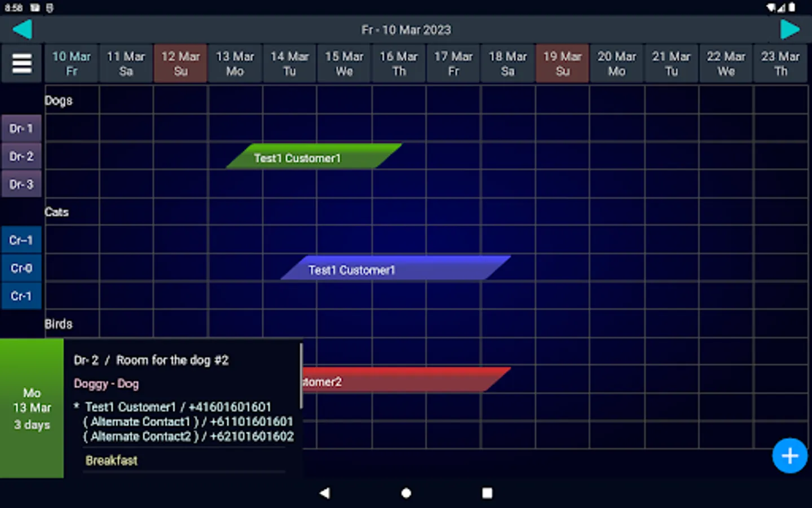This screenshot has width=812, height=508.
Task: Click the Breakfast entry in popup
Action: point(112,461)
